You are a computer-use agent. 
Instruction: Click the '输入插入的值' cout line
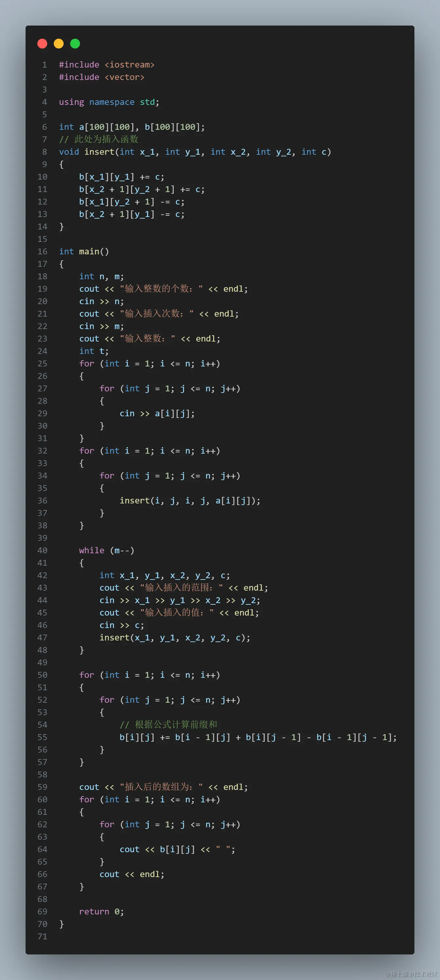click(x=179, y=613)
